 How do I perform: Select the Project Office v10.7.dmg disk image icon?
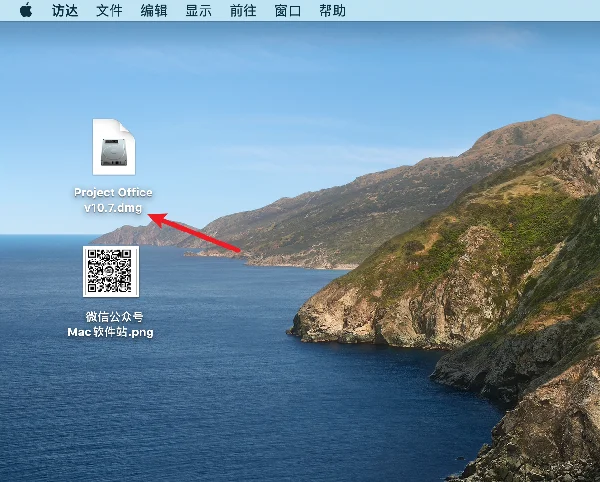click(114, 147)
